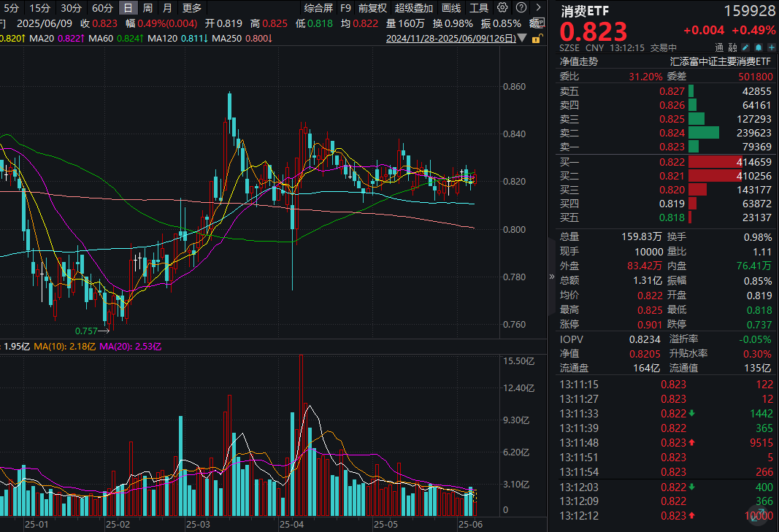Click the 通 Stock Connect badge icon
779x532 pixels.
[x=718, y=47]
